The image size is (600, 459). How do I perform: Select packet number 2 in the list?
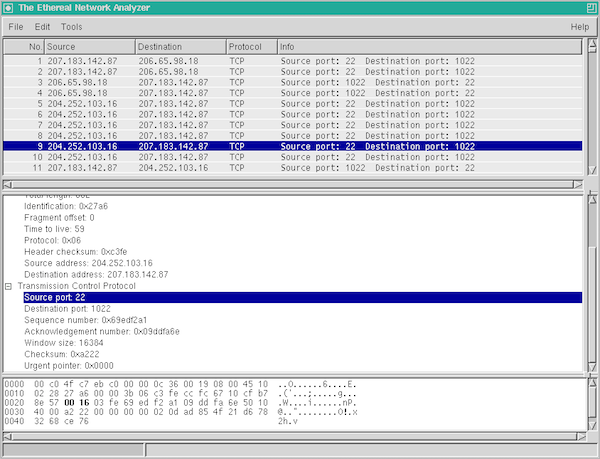pos(293,72)
